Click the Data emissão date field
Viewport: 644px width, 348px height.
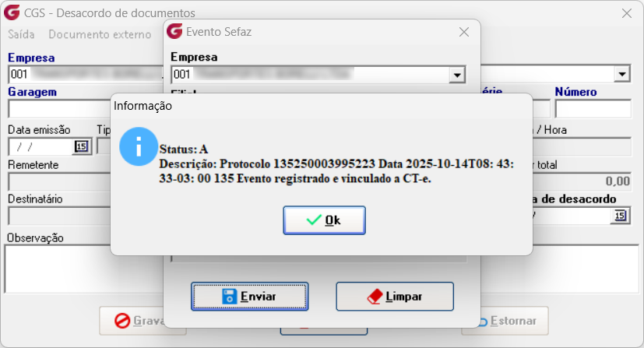[x=41, y=146]
